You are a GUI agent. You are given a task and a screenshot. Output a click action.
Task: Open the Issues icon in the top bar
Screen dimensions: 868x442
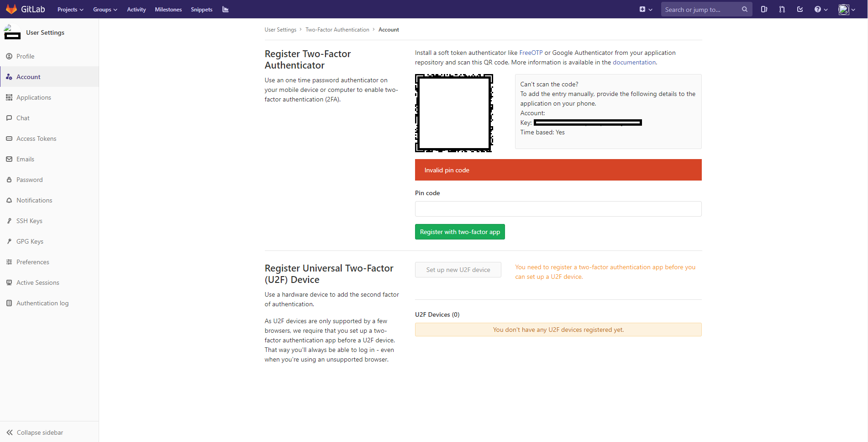pos(764,9)
